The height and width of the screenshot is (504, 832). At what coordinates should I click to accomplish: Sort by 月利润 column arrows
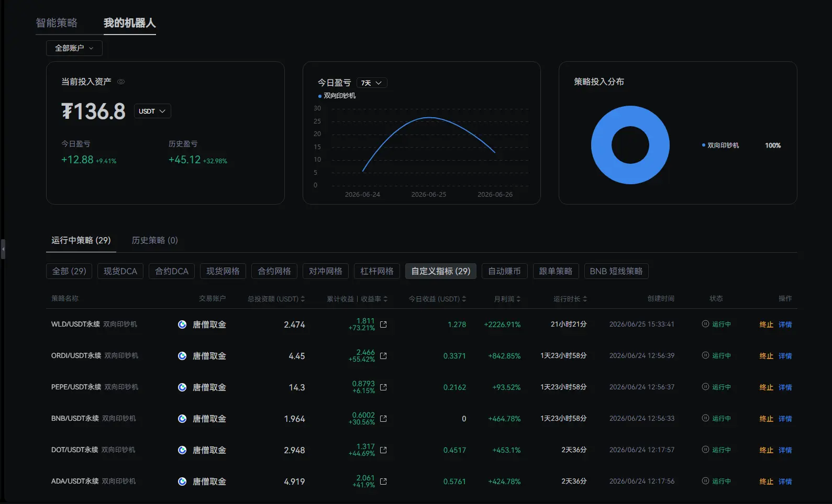click(518, 299)
